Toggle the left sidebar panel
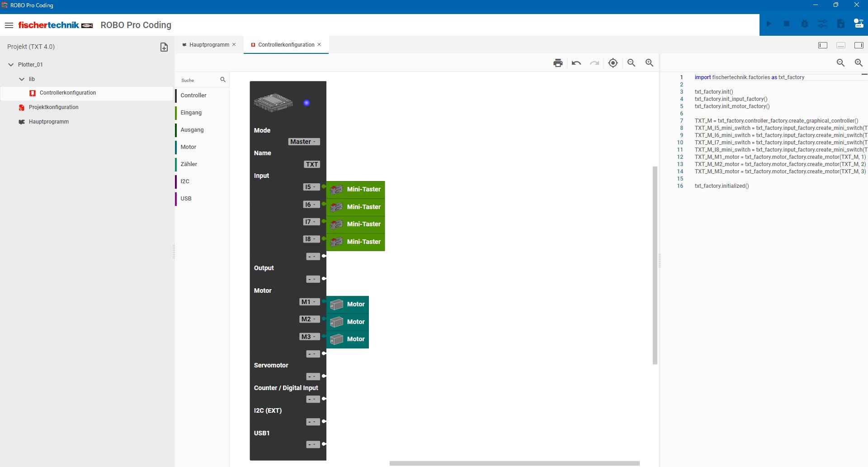 click(823, 45)
